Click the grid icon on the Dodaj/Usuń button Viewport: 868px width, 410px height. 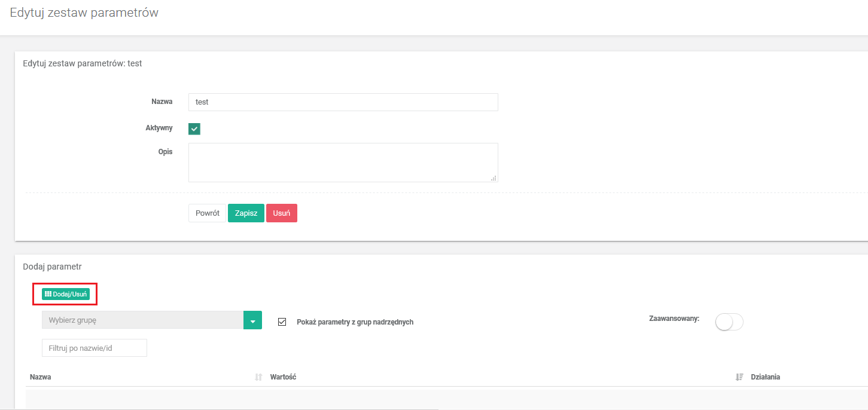pos(48,294)
